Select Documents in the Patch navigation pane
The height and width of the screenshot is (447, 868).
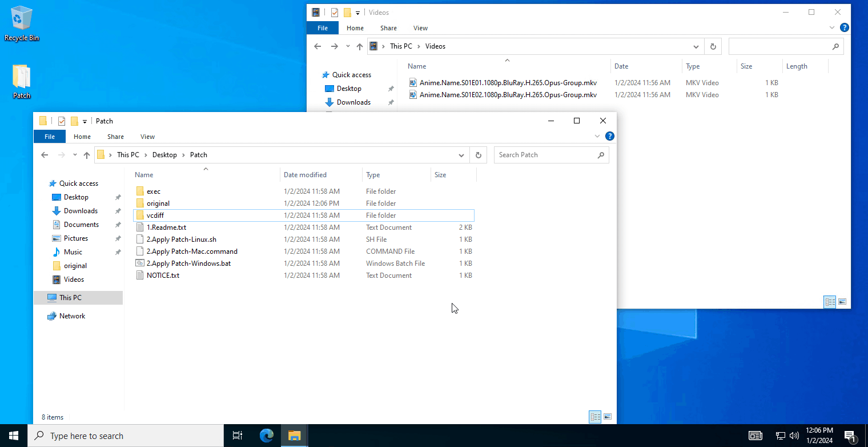pos(81,225)
